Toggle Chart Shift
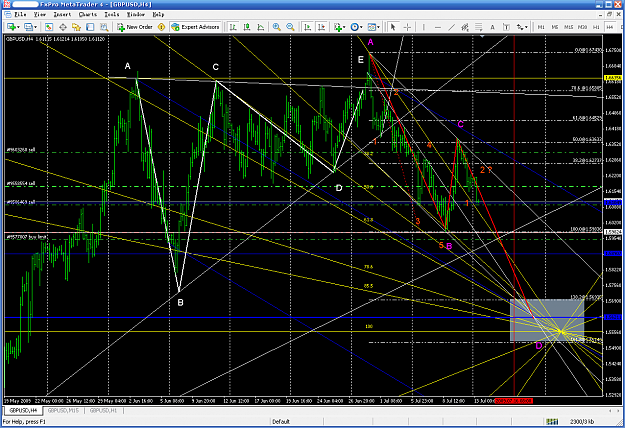This screenshot has height=428, width=625. (x=321, y=27)
